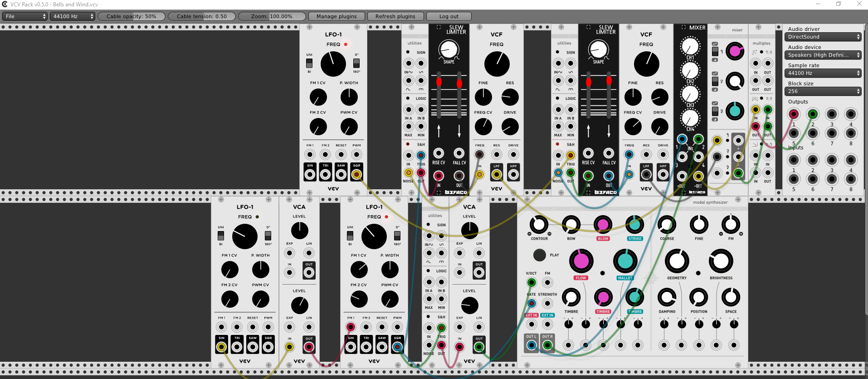Expand the Sample rate dropdown under Audio device
This screenshot has width=868, height=379.
[823, 73]
